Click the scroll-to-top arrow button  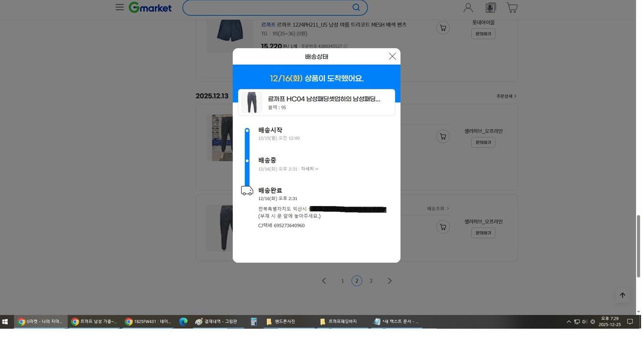[x=622, y=295]
